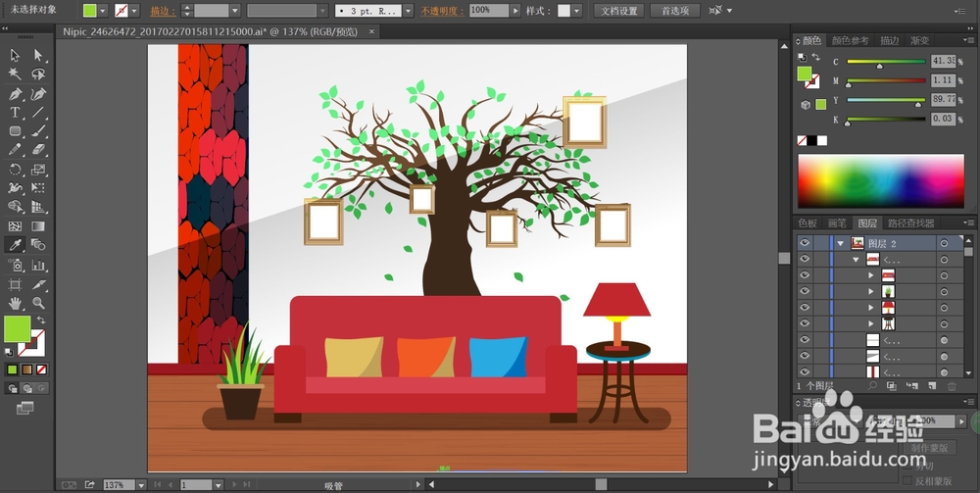
Task: Switch to the 色板 tab
Action: point(808,223)
